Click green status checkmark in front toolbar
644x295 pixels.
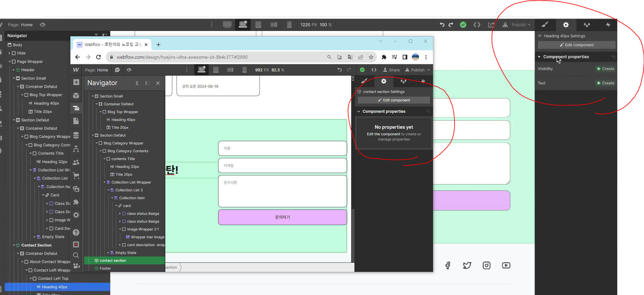pos(362,70)
